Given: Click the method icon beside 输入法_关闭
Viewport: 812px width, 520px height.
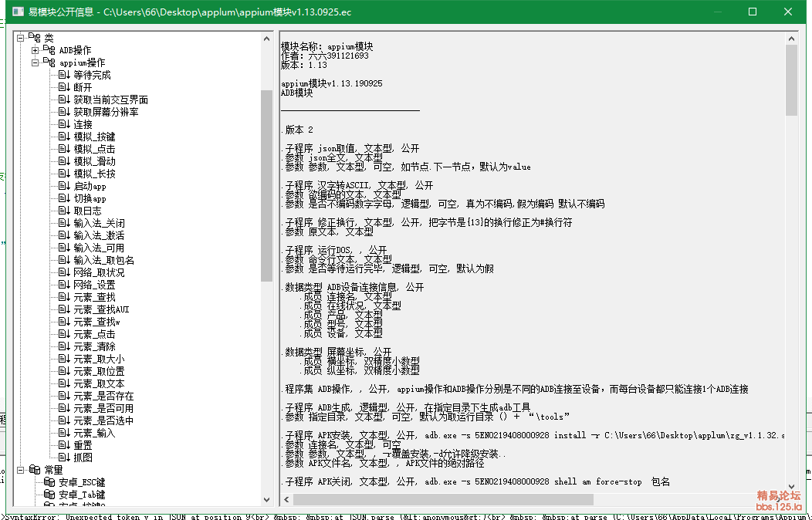Looking at the screenshot, I should click(64, 223).
